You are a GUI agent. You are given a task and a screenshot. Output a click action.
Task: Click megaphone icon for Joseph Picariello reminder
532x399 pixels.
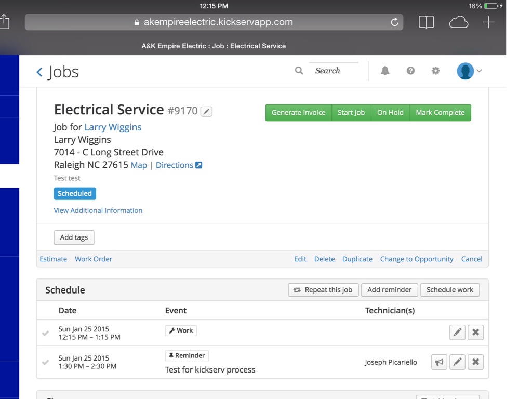pos(439,362)
